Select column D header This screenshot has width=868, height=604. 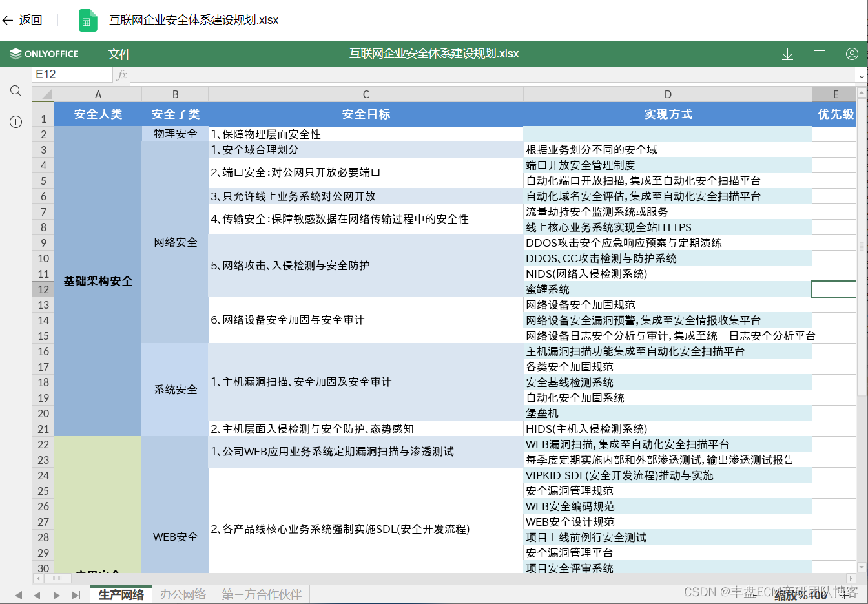(668, 94)
